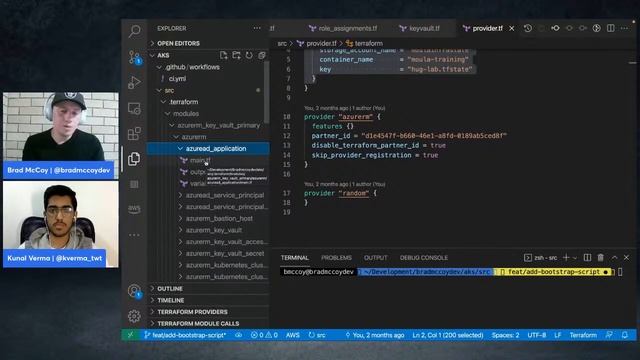
Task: Open remote window indicator in status bar
Action: [131, 335]
